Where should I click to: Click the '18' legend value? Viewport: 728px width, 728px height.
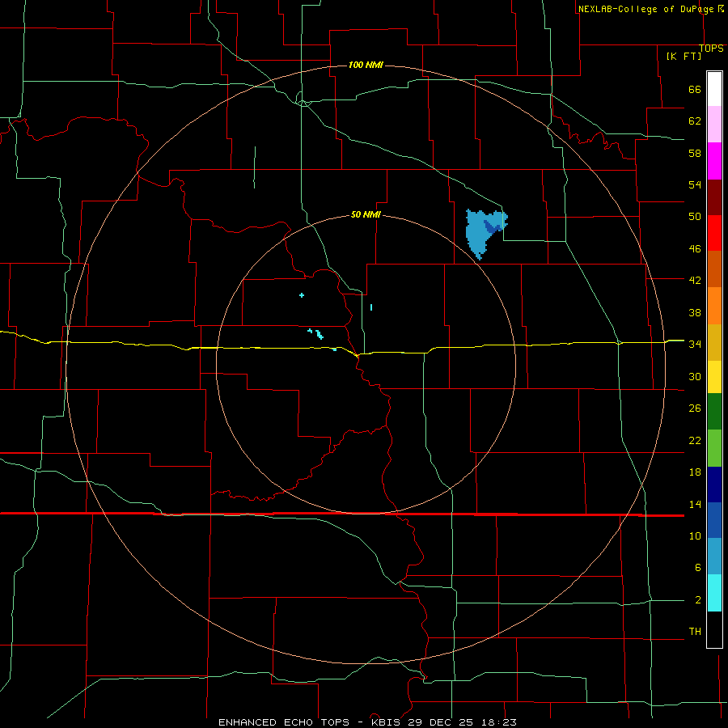(x=695, y=472)
